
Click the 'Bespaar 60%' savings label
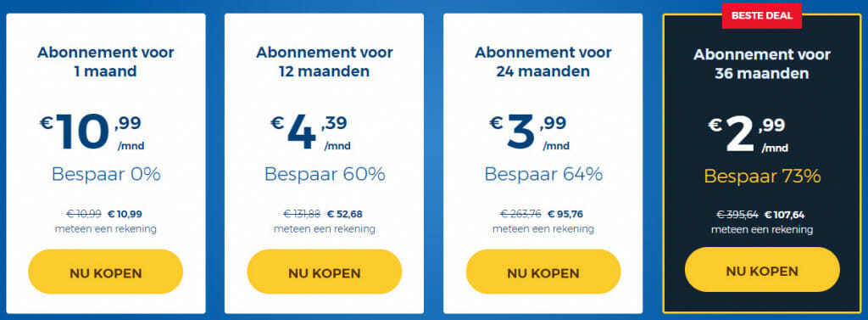325,174
